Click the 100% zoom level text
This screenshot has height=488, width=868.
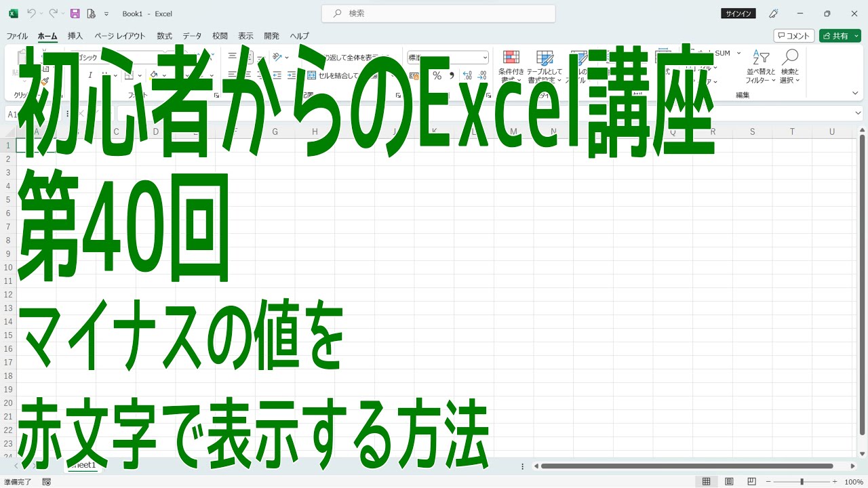854,482
